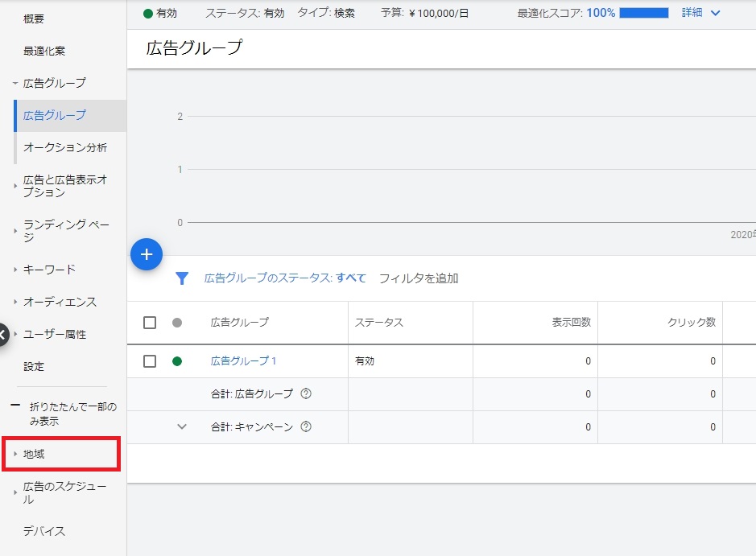
Task: Collapse the side navigation panel arrow
Action: (3, 335)
